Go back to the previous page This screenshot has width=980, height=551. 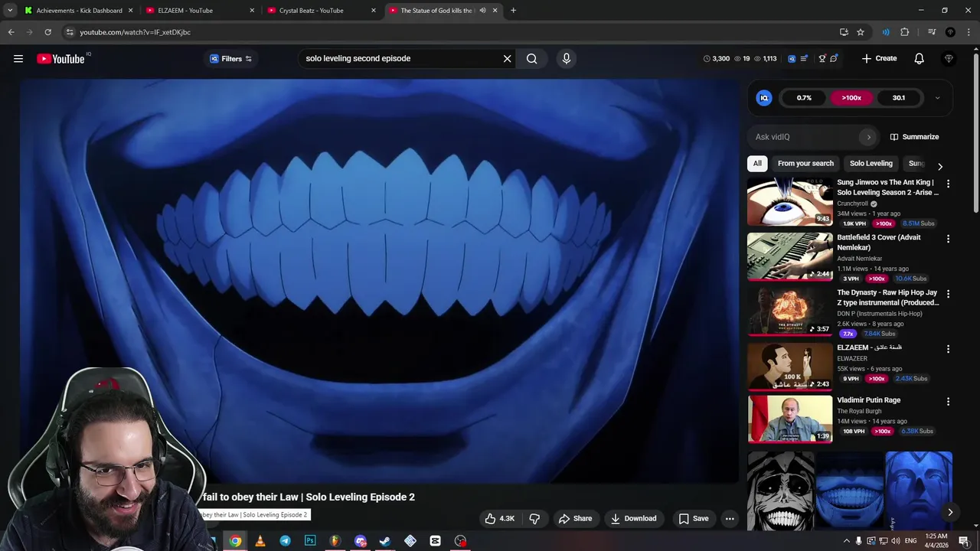(x=11, y=32)
